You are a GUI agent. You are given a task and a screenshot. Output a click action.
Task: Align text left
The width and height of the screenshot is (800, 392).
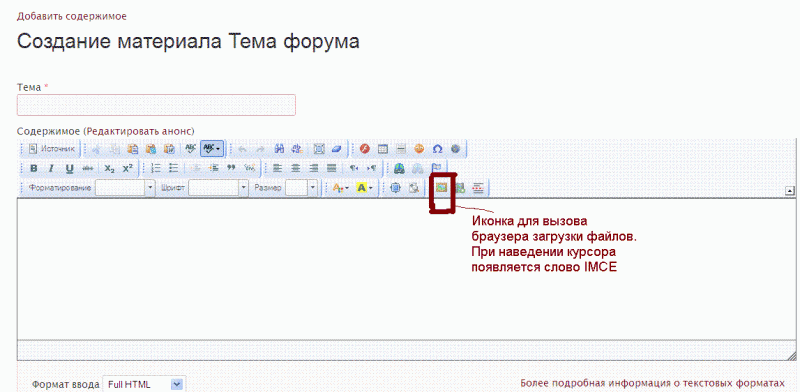click(277, 168)
